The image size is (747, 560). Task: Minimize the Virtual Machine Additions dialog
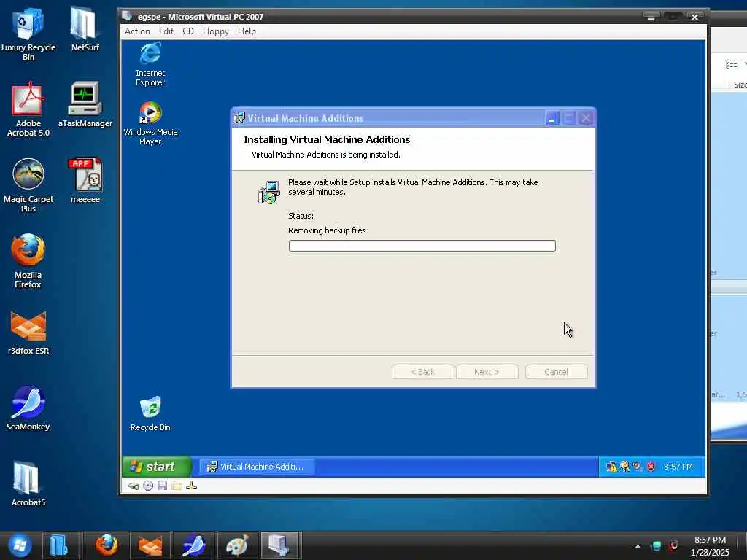pyautogui.click(x=551, y=118)
